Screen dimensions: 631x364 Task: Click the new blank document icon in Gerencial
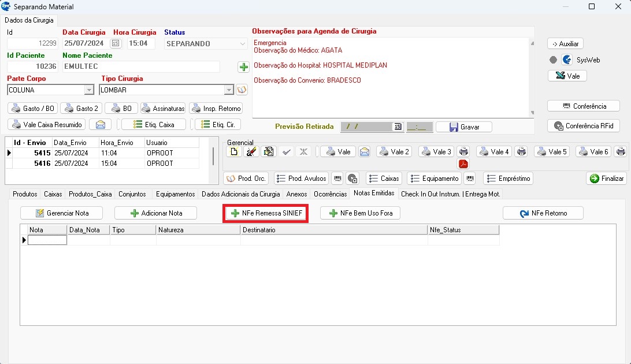click(x=234, y=151)
